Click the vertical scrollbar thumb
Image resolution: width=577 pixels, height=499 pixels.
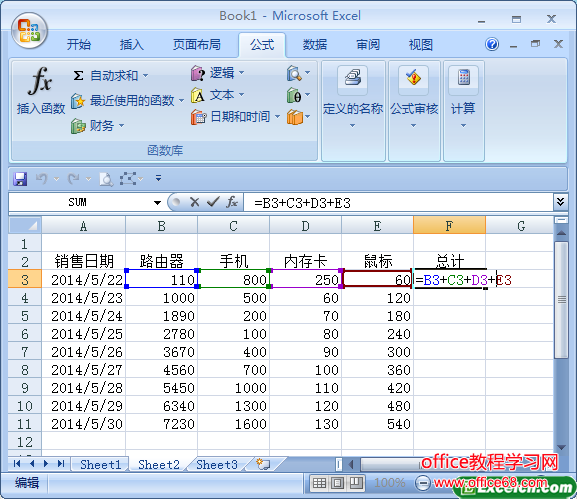pos(561,300)
